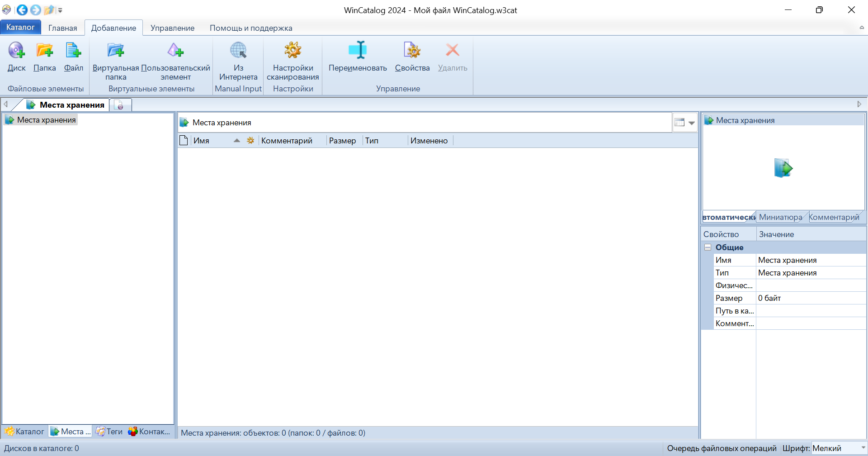Image resolution: width=868 pixels, height=456 pixels.
Task: Switch to the Главная ribbon tab
Action: [63, 28]
